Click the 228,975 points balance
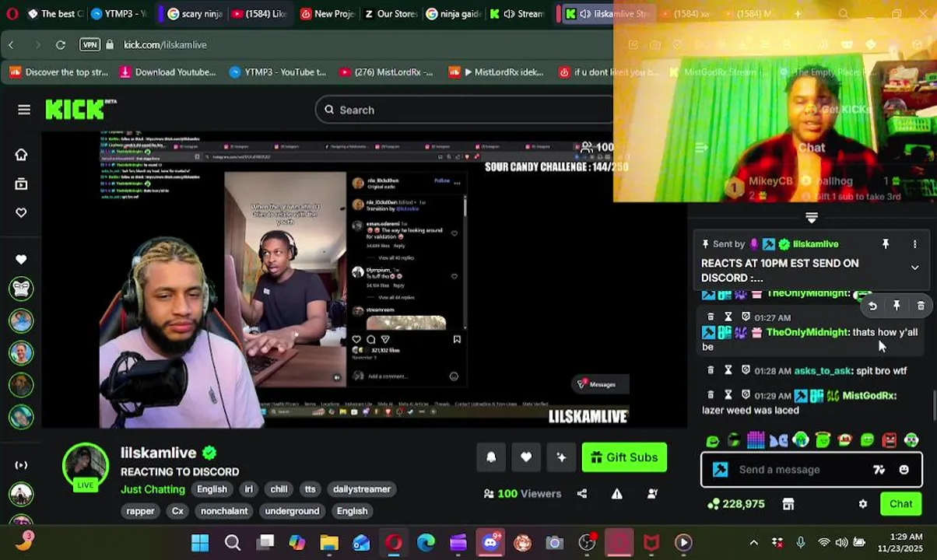The width and height of the screenshot is (937, 560). coord(735,504)
